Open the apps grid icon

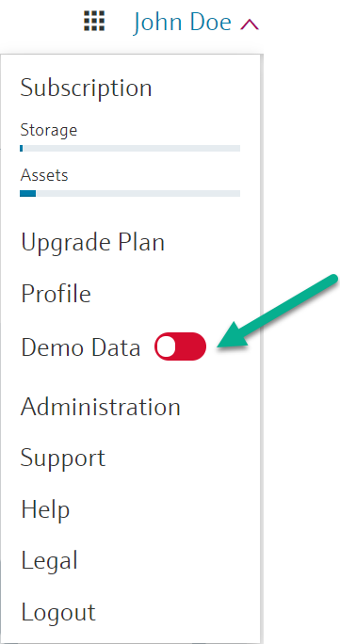(x=94, y=21)
